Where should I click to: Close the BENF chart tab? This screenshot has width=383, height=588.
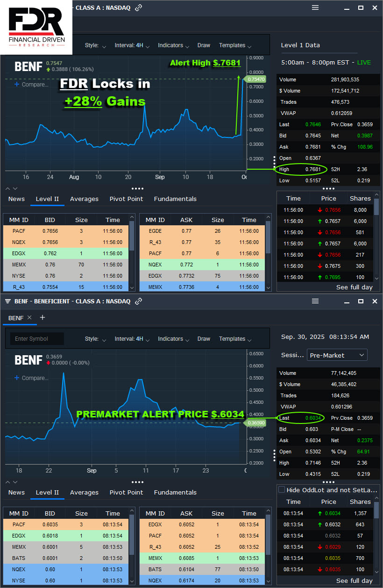click(x=29, y=318)
